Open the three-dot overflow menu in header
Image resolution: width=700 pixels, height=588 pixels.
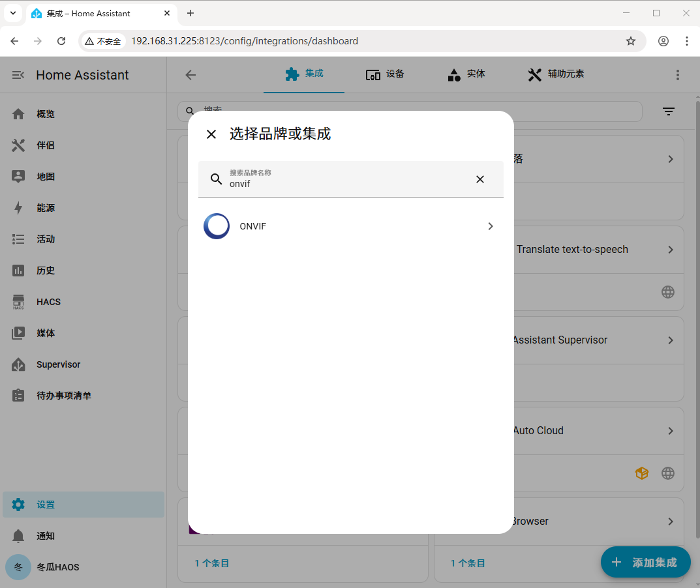coord(677,75)
